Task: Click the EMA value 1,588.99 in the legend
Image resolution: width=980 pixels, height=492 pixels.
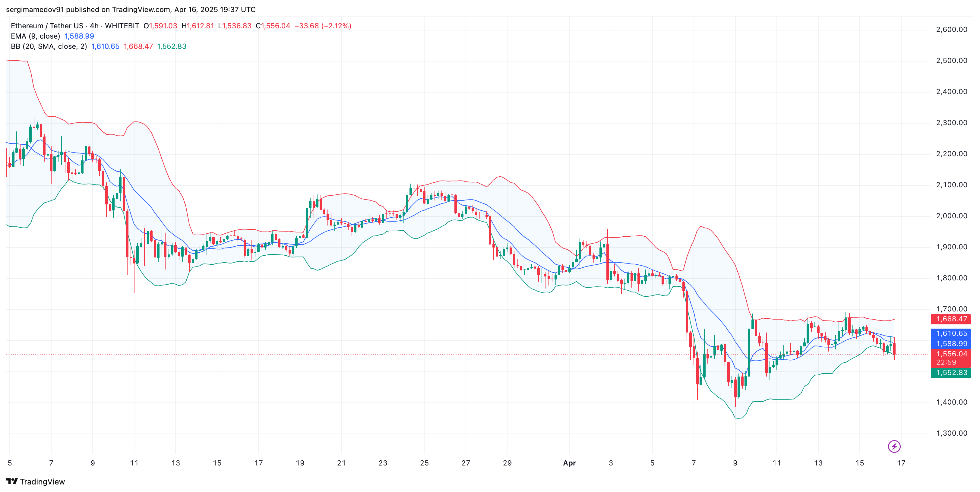Action: point(79,36)
